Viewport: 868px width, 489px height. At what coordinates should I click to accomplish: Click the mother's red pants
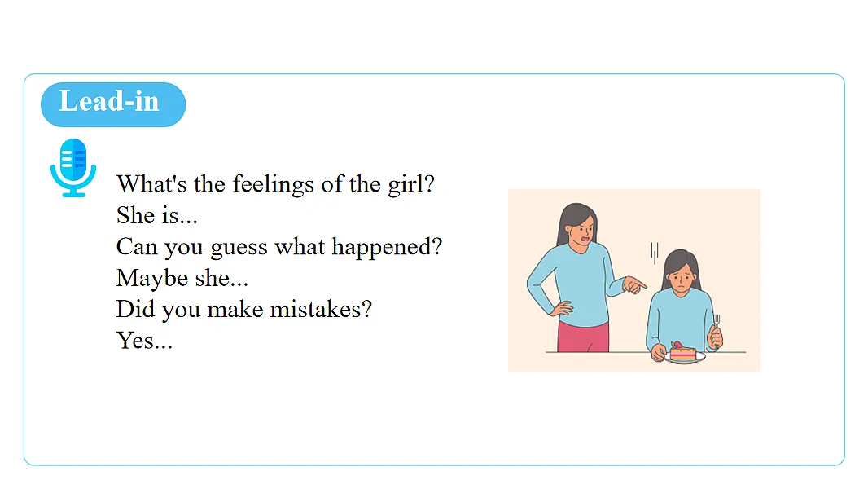582,337
